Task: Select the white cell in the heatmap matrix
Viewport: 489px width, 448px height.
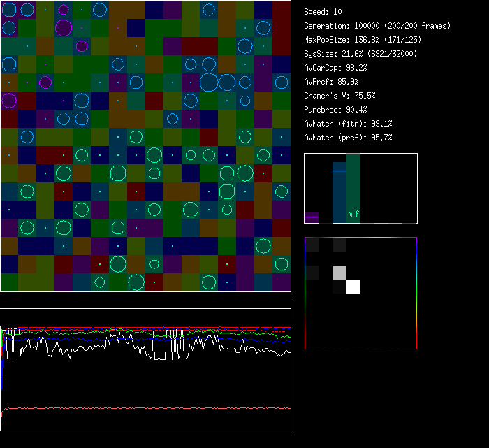Action: 353,287
